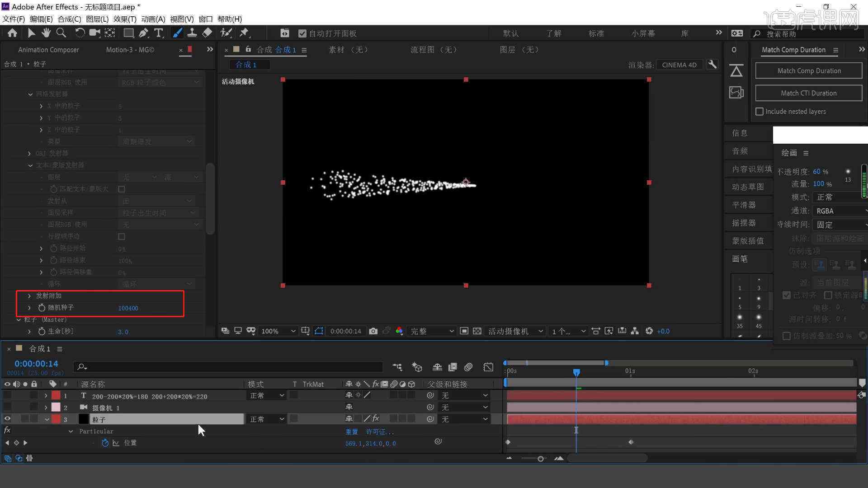Viewport: 868px width, 488px height.
Task: Select the Camera tool in toolbar
Action: [94, 33]
